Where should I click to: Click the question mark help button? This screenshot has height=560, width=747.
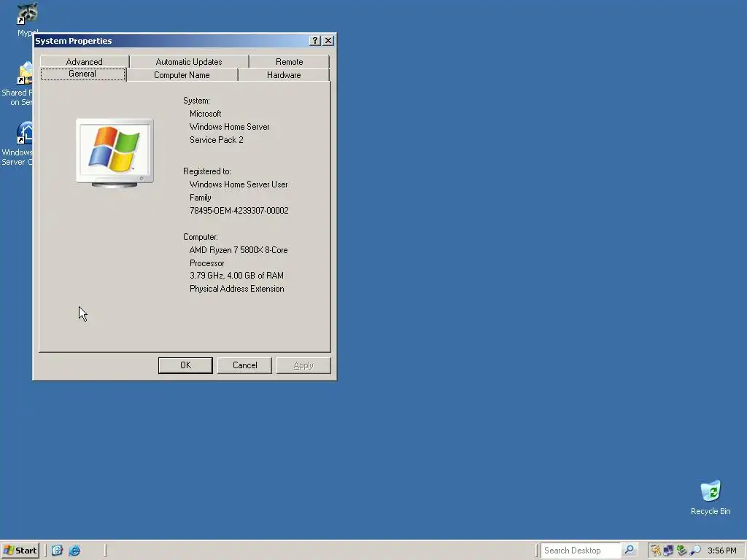point(314,41)
